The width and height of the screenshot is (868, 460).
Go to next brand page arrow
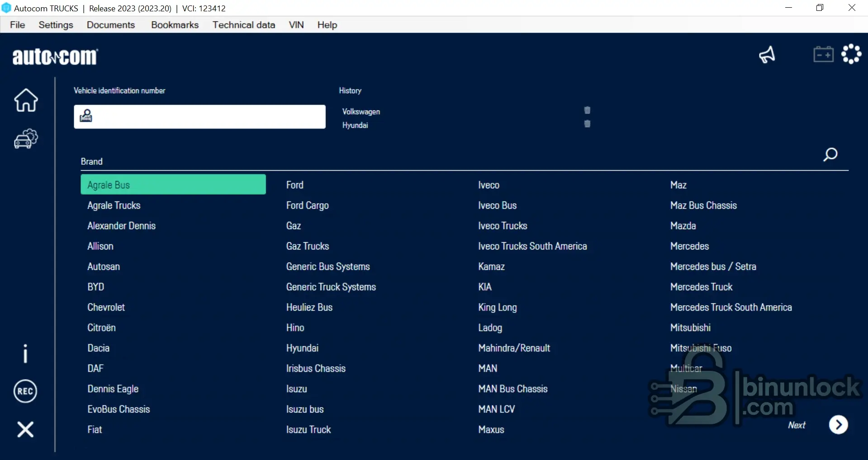pos(838,425)
